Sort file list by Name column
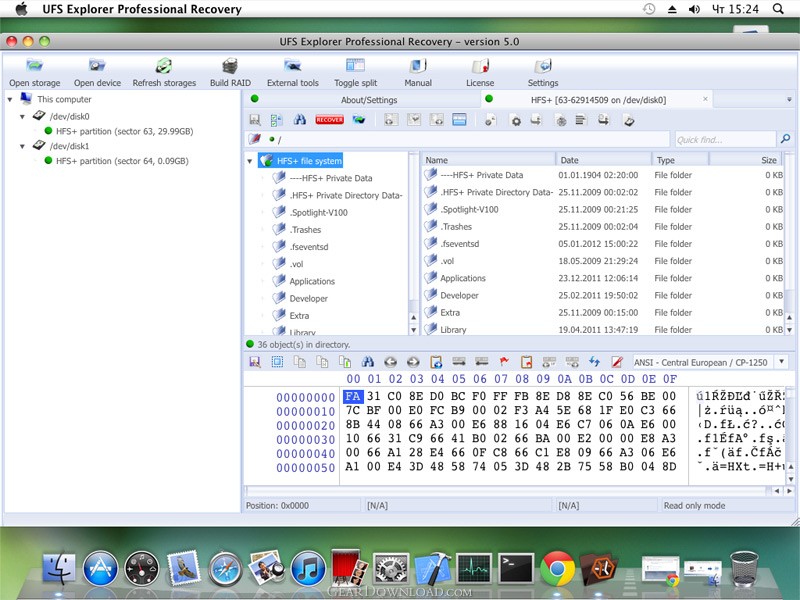The width and height of the screenshot is (800, 600). pos(488,160)
